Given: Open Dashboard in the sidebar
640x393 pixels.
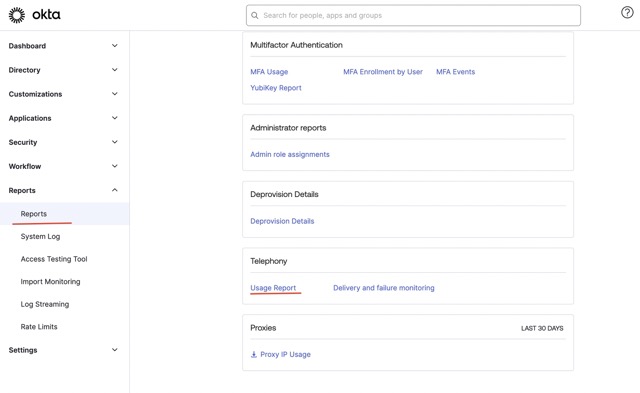Looking at the screenshot, I should [x=27, y=46].
